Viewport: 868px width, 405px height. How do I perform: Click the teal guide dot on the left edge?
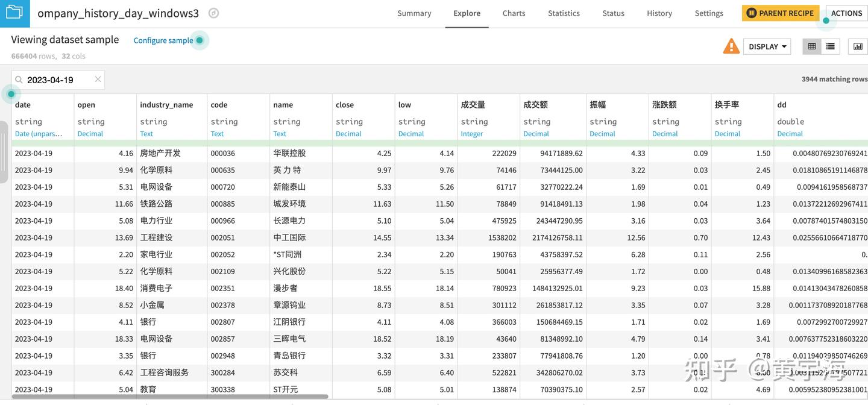[x=10, y=94]
